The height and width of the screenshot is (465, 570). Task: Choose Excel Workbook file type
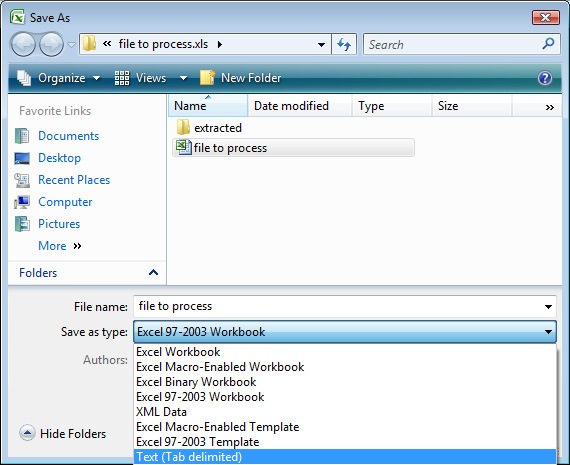point(345,352)
